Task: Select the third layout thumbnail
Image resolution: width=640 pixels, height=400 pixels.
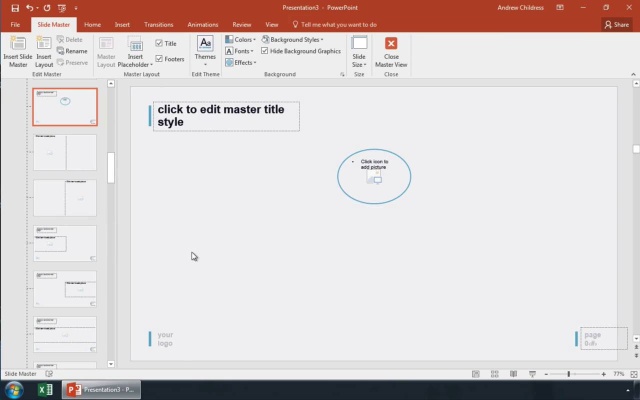Action: pyautogui.click(x=65, y=198)
